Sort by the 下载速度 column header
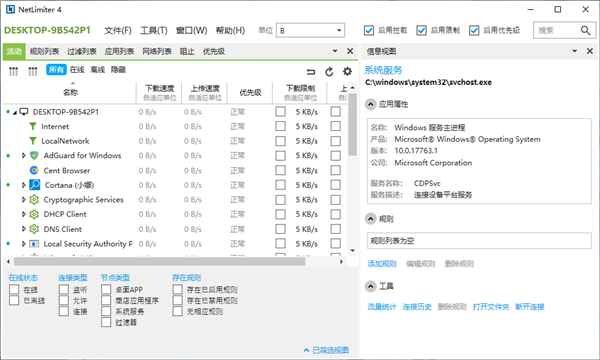Image resolution: width=600 pixels, height=360 pixels. (160, 92)
